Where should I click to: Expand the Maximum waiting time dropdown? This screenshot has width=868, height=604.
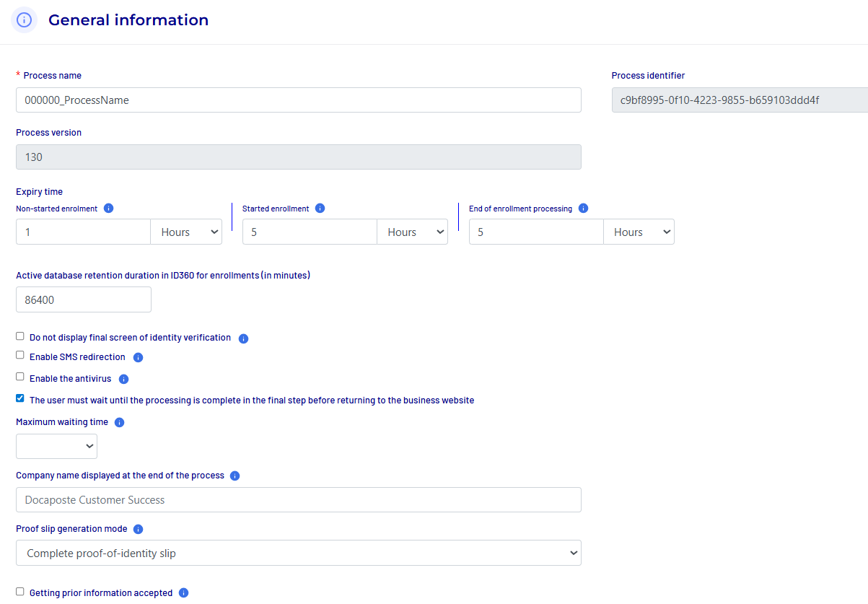point(56,447)
